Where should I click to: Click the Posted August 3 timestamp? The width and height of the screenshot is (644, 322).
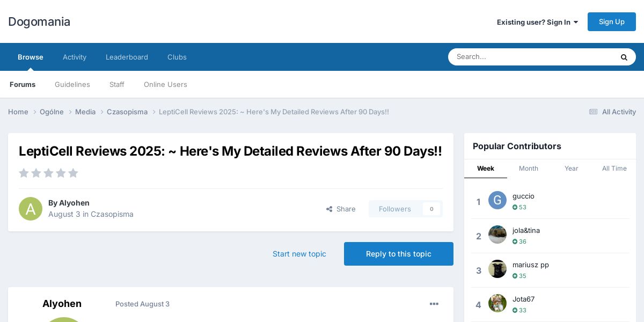(142, 304)
